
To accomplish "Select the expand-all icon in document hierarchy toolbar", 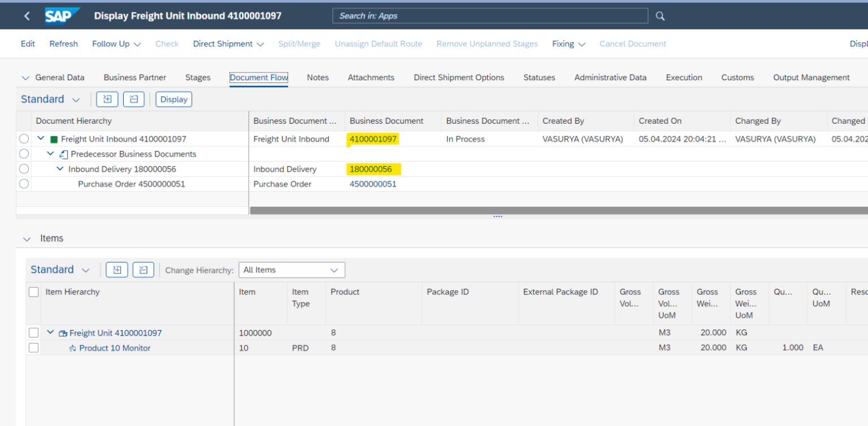I will (x=107, y=99).
